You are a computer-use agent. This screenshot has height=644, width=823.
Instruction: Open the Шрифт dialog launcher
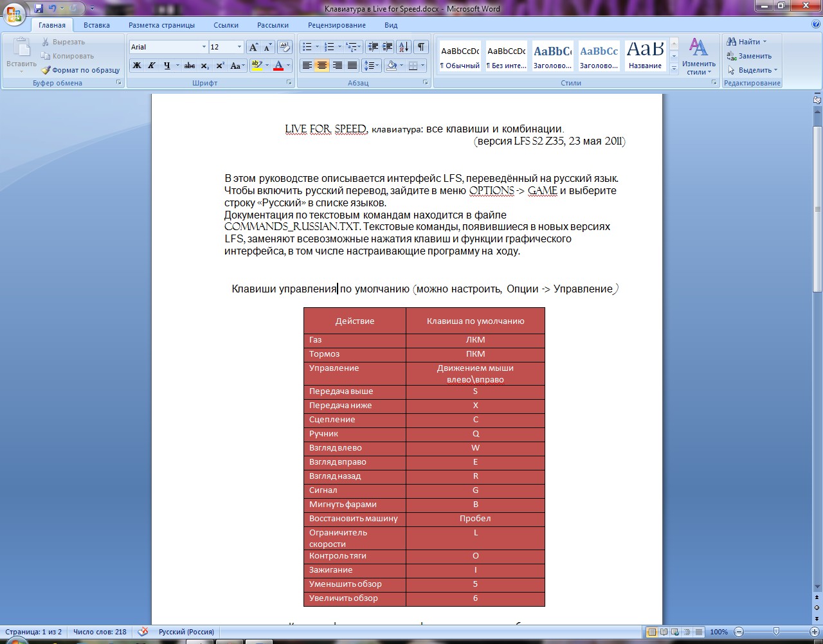click(289, 83)
